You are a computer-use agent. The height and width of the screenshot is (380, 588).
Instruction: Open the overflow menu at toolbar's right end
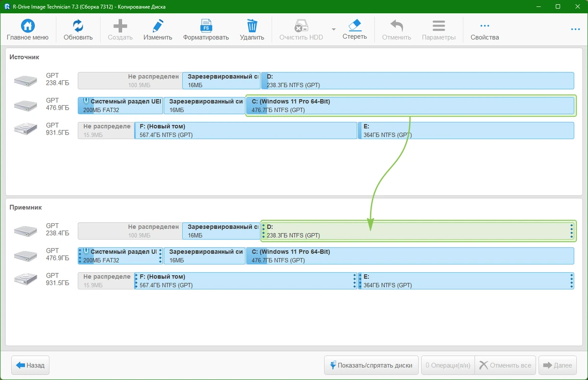[575, 29]
